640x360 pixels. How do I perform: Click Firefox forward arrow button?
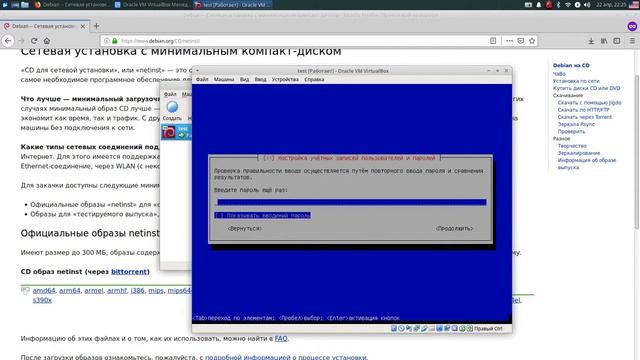point(21,41)
